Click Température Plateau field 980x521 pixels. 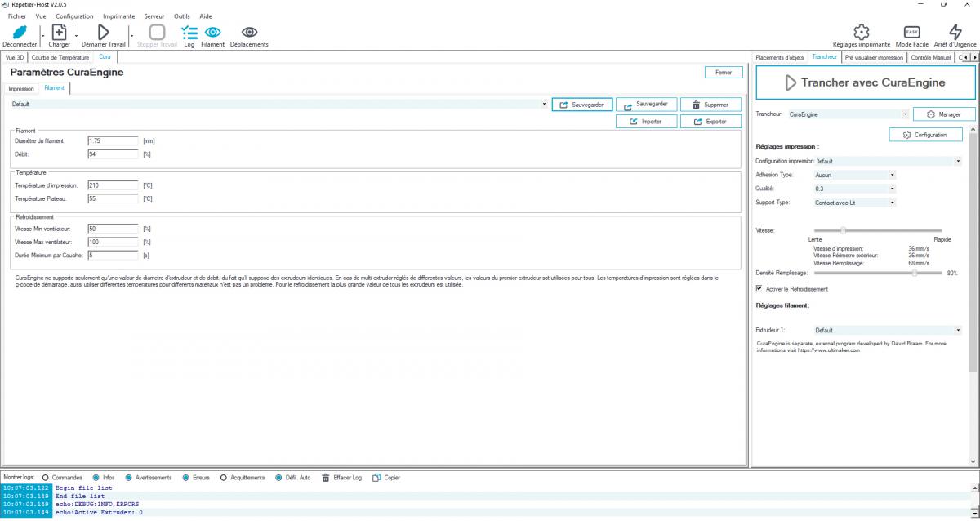(113, 198)
